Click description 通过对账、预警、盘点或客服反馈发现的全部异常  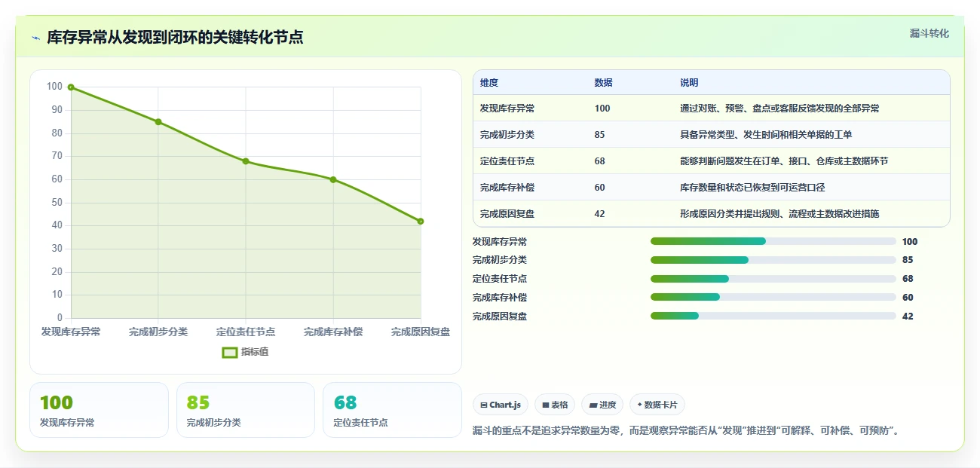pos(779,109)
